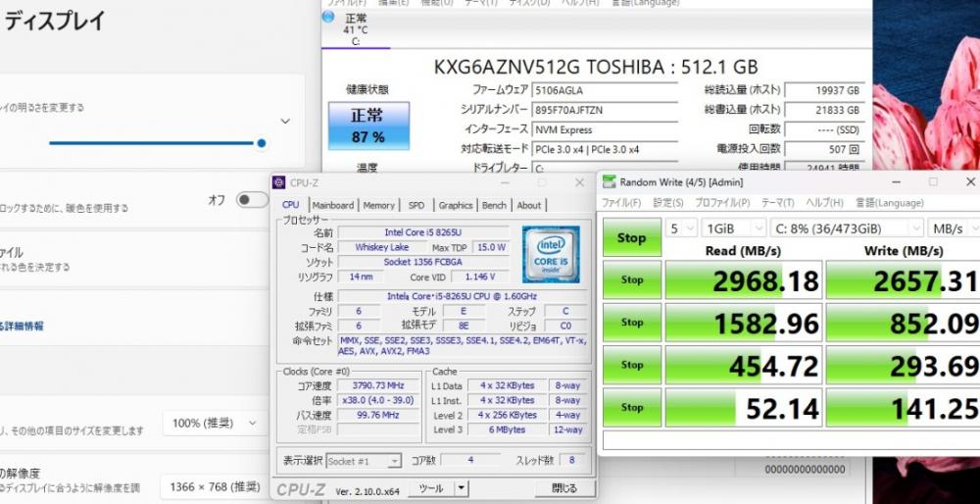Open the MB/s unit dropdown
The height and width of the screenshot is (504, 980).
point(954,228)
